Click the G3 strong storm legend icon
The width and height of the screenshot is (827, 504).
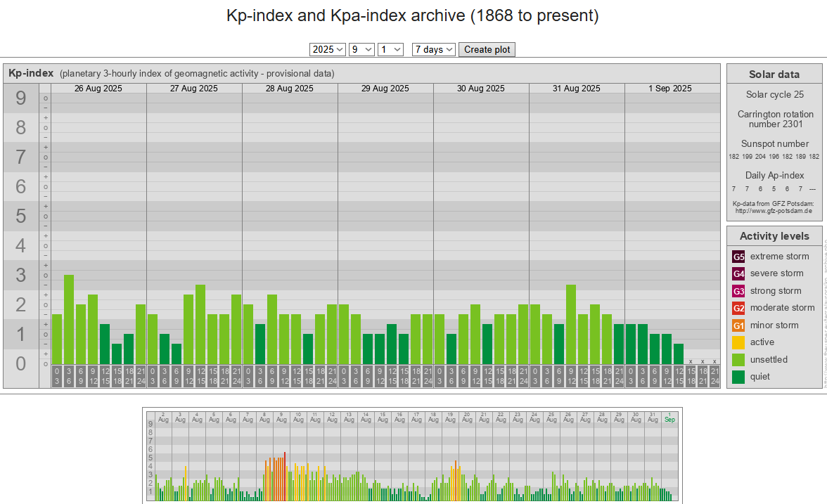click(x=738, y=291)
